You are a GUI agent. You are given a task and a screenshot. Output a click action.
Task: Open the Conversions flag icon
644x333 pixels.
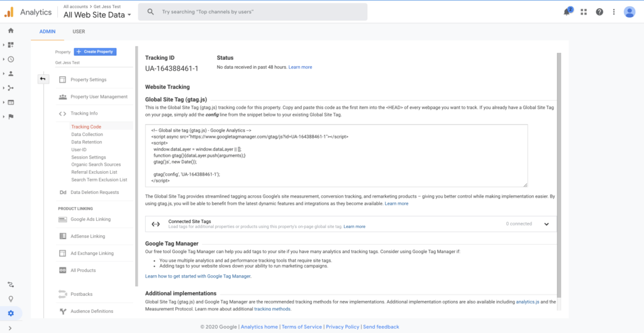11,116
